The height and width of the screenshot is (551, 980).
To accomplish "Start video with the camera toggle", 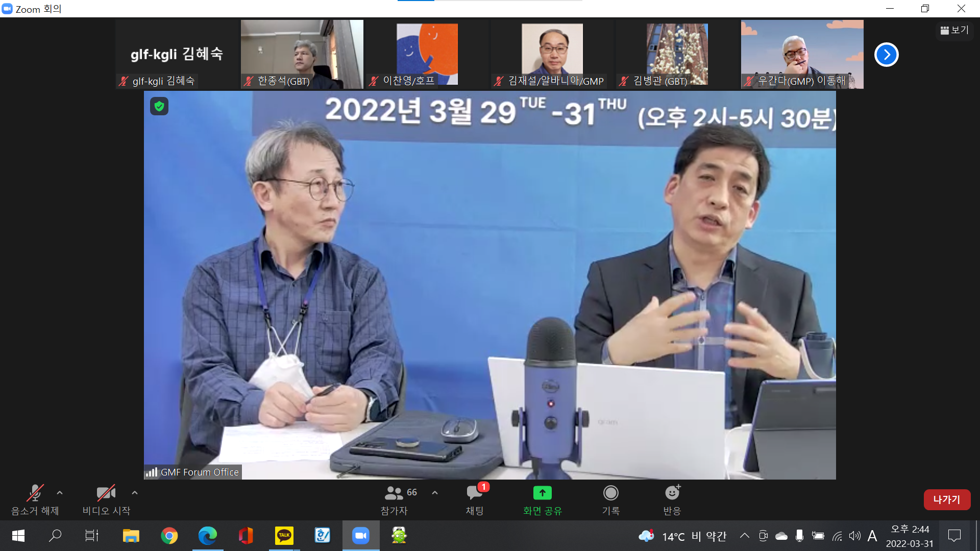I will pos(106,493).
